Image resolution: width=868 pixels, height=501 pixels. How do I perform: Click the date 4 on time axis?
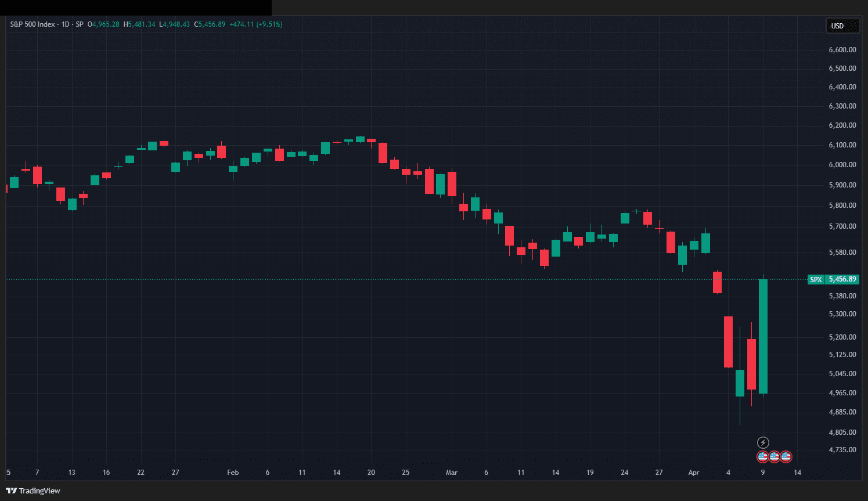[x=728, y=473]
